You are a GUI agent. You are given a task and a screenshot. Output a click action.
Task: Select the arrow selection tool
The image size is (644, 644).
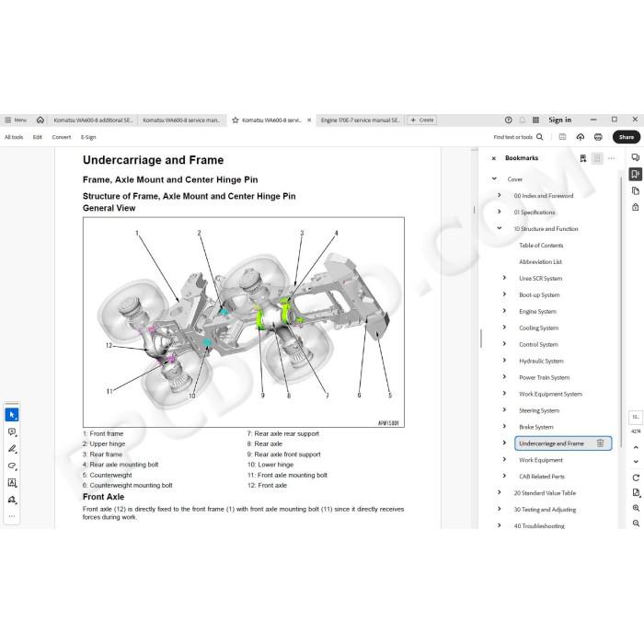pyautogui.click(x=11, y=415)
